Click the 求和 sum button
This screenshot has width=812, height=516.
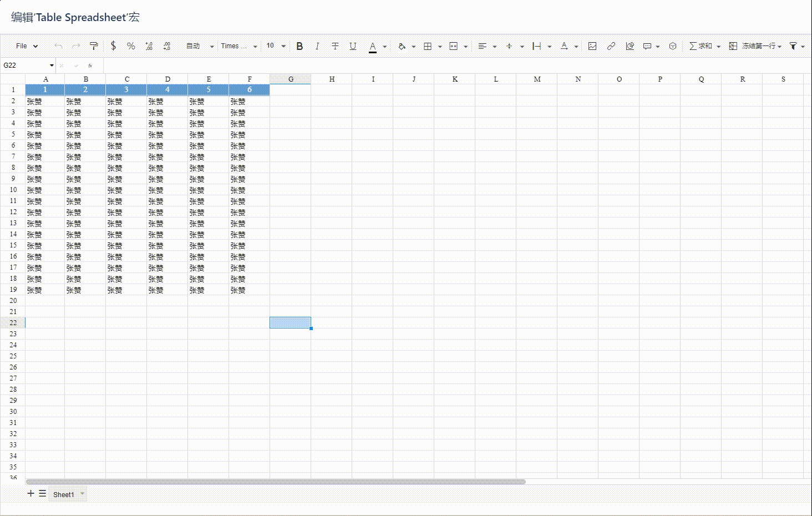click(702, 46)
